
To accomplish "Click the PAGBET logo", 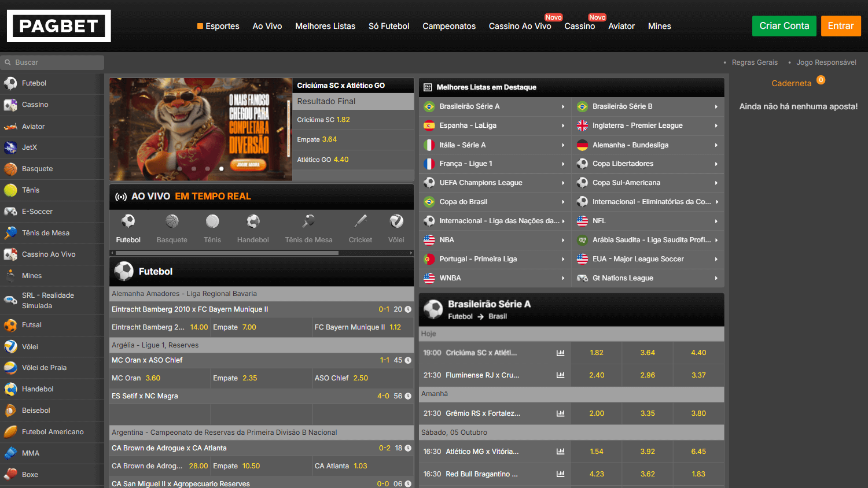I will [58, 26].
